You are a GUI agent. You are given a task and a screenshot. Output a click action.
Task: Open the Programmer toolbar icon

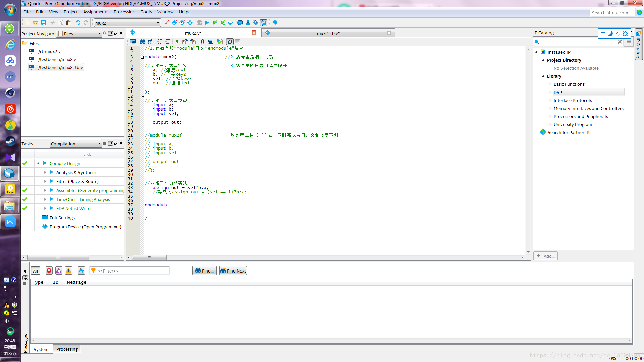256,23
